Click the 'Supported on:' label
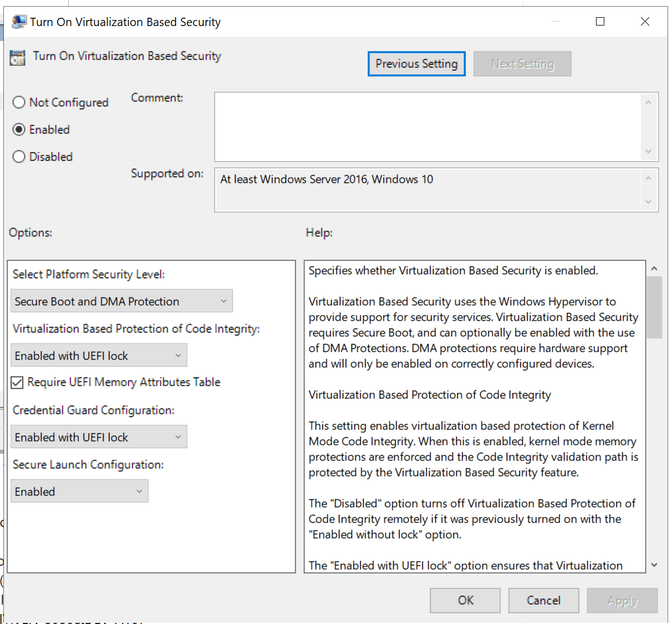The height and width of the screenshot is (624, 672). tap(167, 174)
